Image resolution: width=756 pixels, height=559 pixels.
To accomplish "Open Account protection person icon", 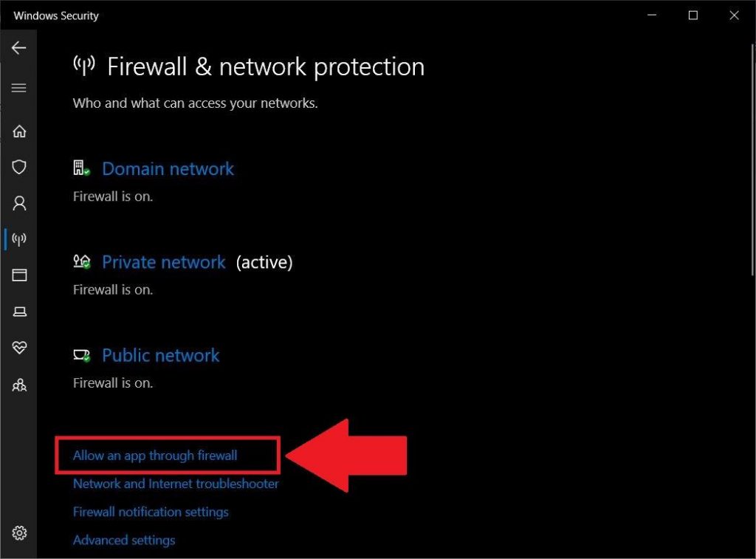I will coord(19,203).
